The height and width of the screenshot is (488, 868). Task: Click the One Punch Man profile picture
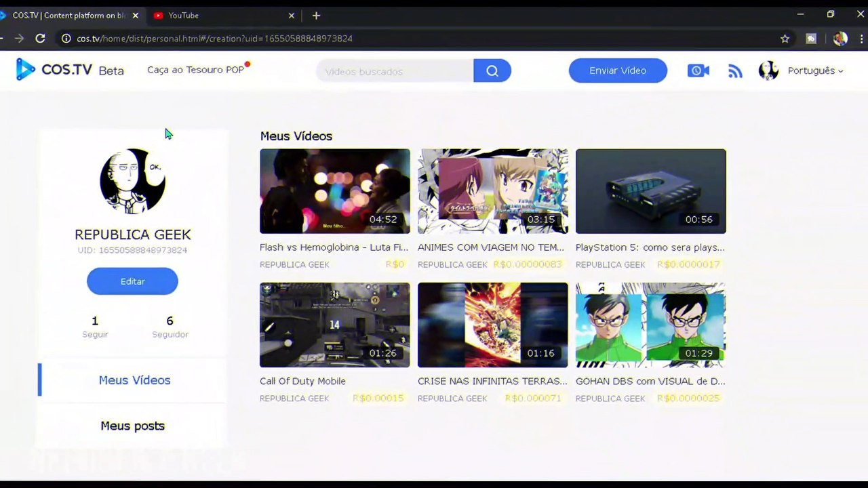click(132, 182)
